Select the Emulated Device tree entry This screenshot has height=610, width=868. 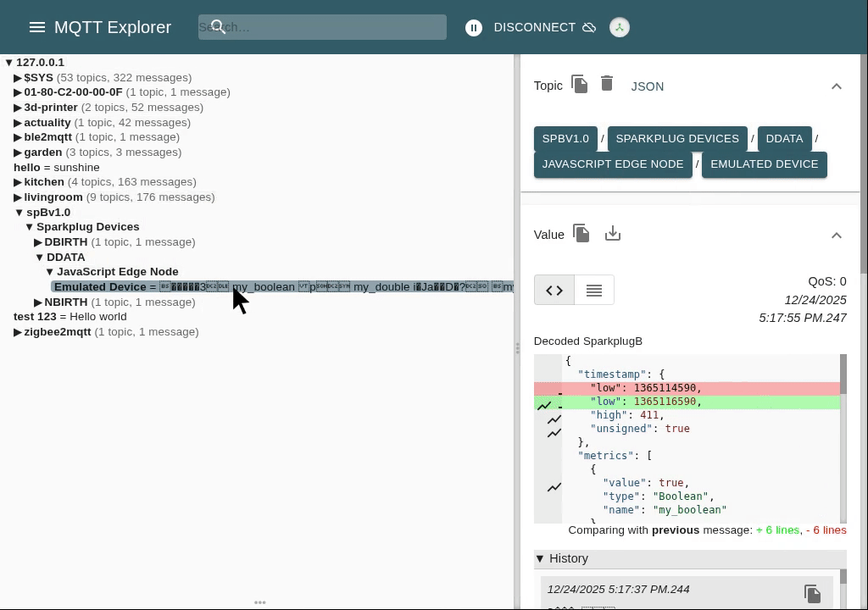coord(101,286)
